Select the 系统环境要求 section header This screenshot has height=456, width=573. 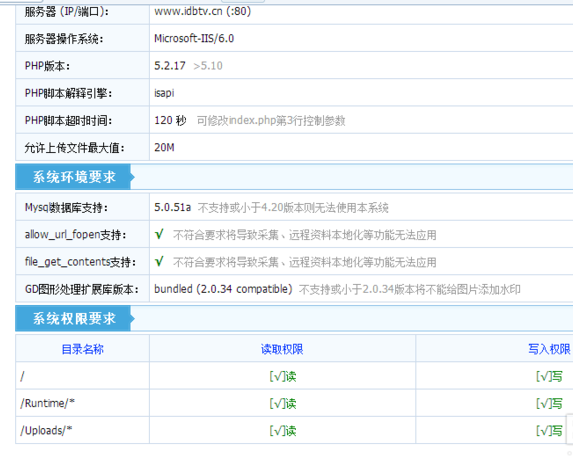(x=75, y=177)
